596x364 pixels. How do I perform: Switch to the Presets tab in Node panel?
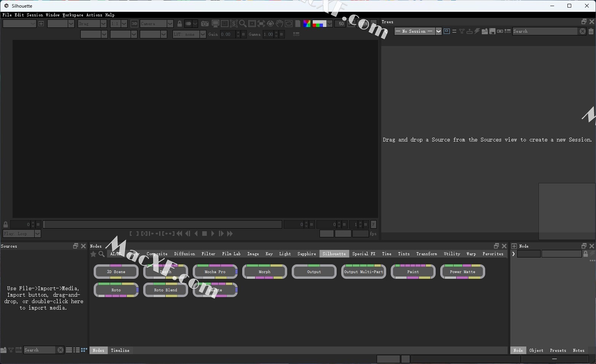pos(558,350)
